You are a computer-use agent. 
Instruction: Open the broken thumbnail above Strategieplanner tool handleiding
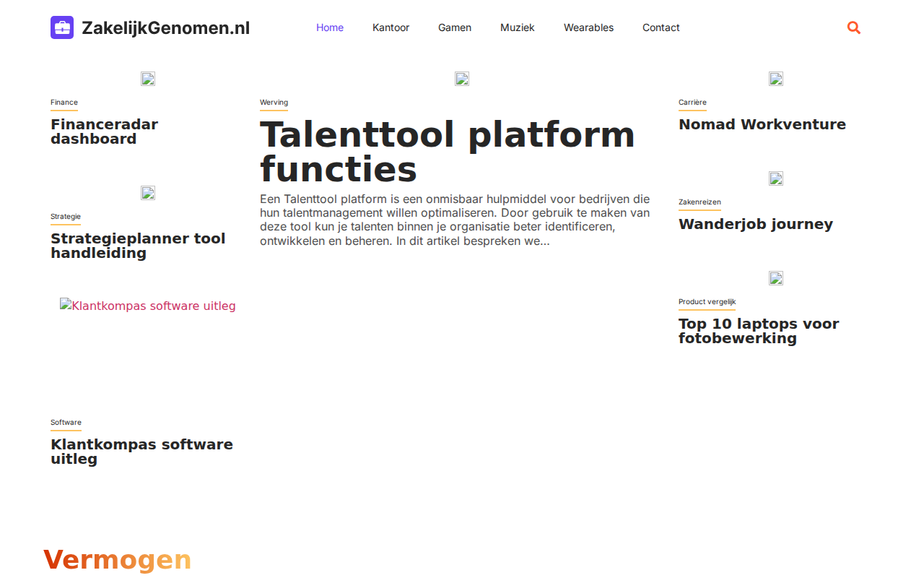(148, 193)
